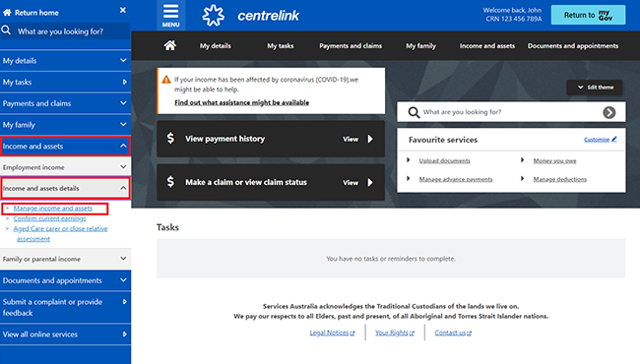Expand My details in the sidebar
The width and height of the screenshot is (640, 364).
pyautogui.click(x=65, y=61)
